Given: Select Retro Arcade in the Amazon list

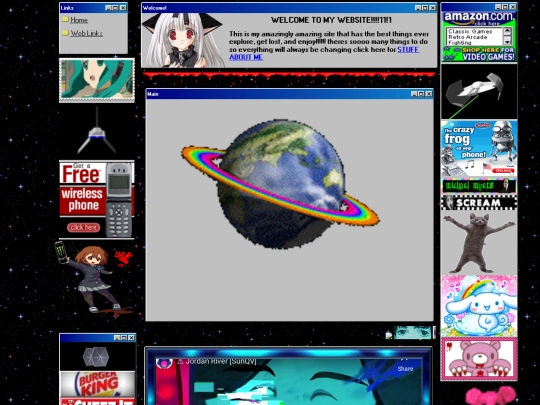Looking at the screenshot, I should [468, 37].
